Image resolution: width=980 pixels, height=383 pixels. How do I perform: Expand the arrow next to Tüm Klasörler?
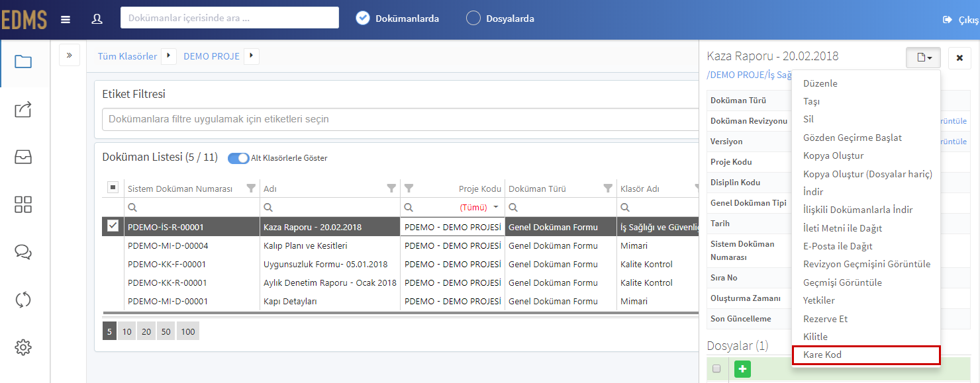click(169, 56)
